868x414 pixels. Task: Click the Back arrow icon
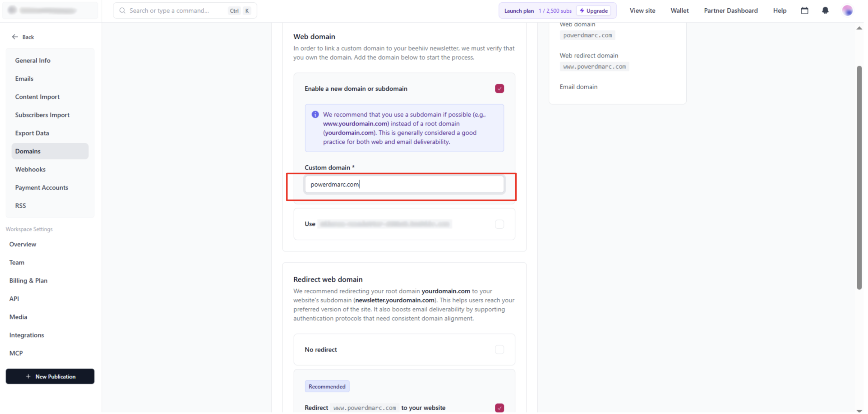[15, 37]
